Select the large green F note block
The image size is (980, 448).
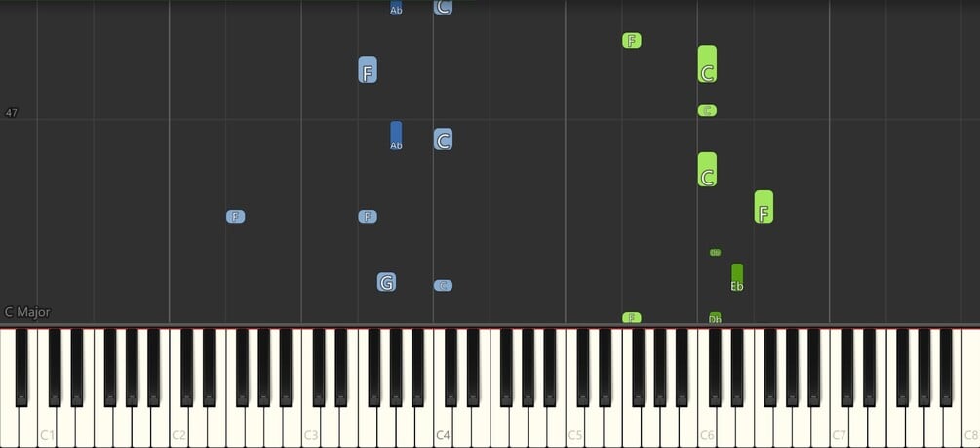pos(764,207)
